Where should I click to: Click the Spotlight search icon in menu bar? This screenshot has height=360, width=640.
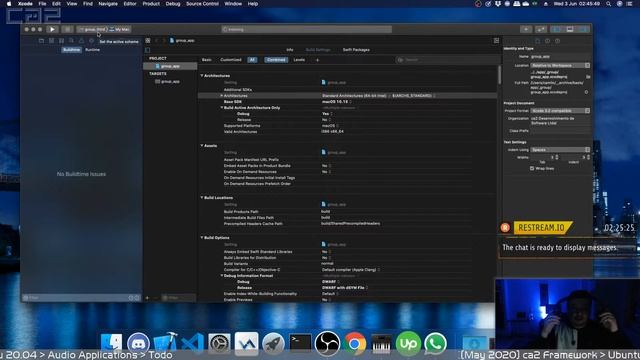[x=609, y=4]
